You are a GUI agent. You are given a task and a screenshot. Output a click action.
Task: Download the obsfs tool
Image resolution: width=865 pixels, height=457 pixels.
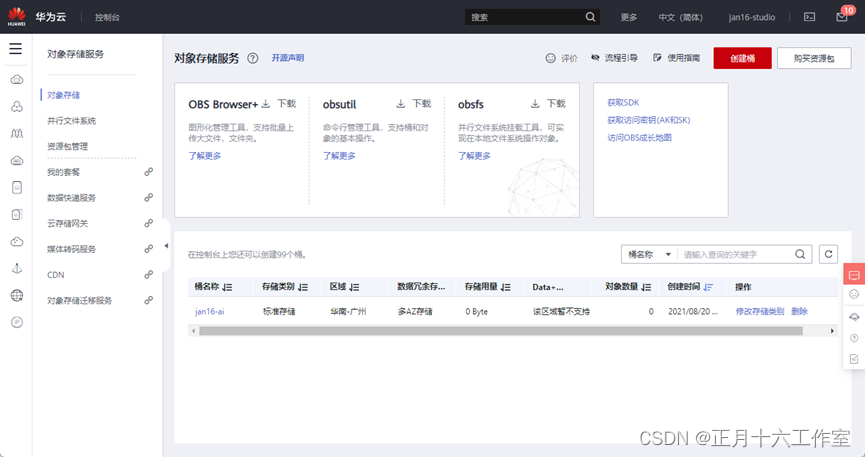pyautogui.click(x=548, y=104)
